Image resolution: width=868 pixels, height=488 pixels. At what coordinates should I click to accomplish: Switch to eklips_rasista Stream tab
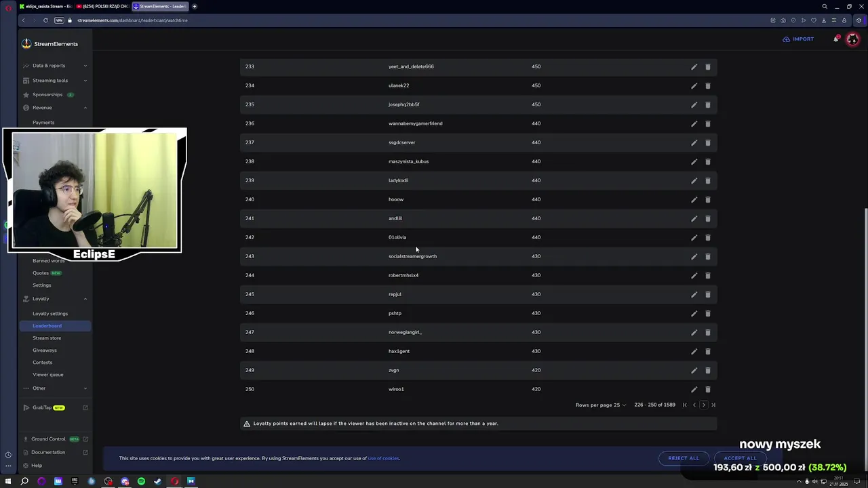coord(45,6)
